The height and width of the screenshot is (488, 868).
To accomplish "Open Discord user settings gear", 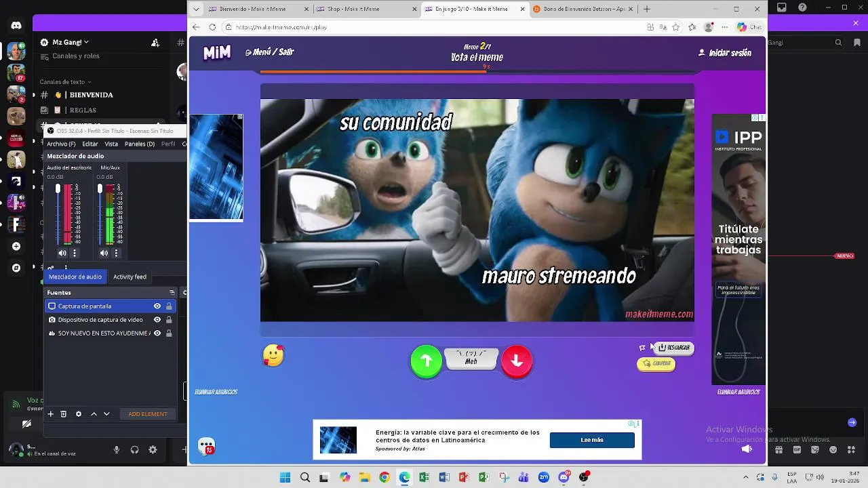I will pyautogui.click(x=153, y=450).
